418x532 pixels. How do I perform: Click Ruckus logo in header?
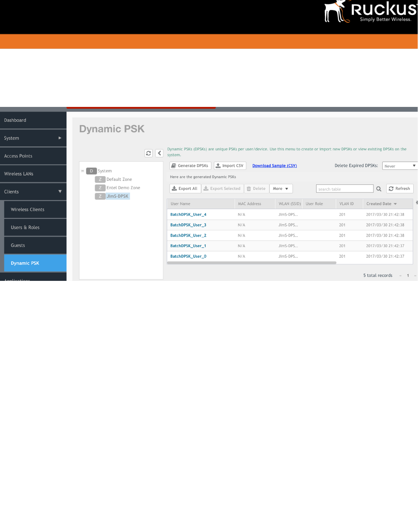(x=371, y=12)
